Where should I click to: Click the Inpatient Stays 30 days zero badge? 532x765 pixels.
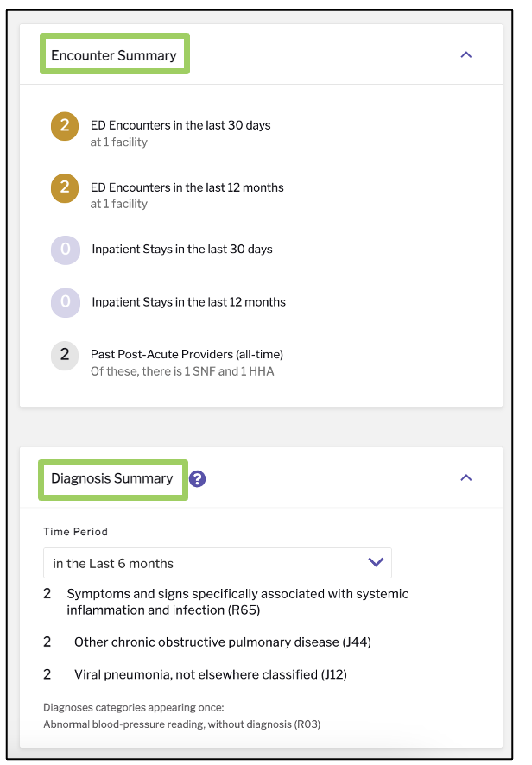coord(66,250)
